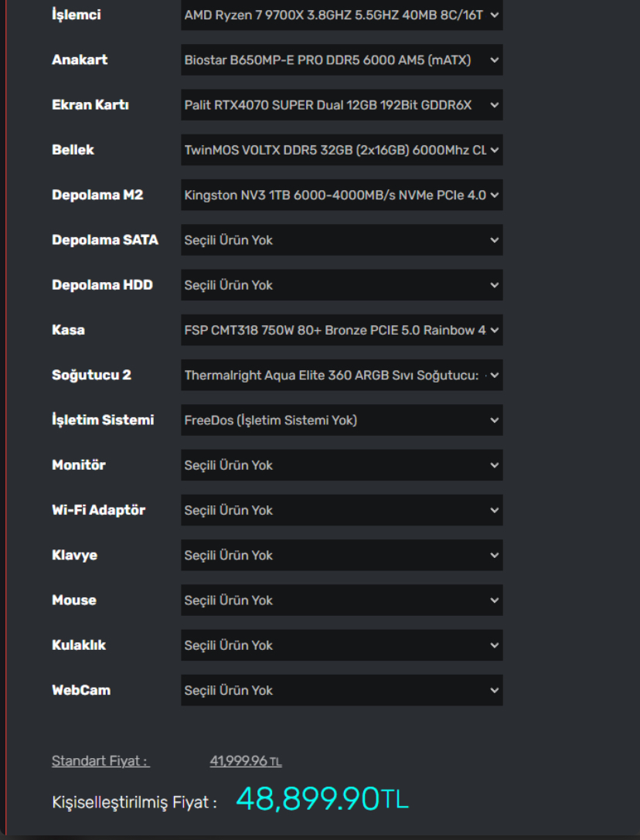This screenshot has width=640, height=840.
Task: Open the Klavye keyboard dropdown
Action: coord(342,555)
